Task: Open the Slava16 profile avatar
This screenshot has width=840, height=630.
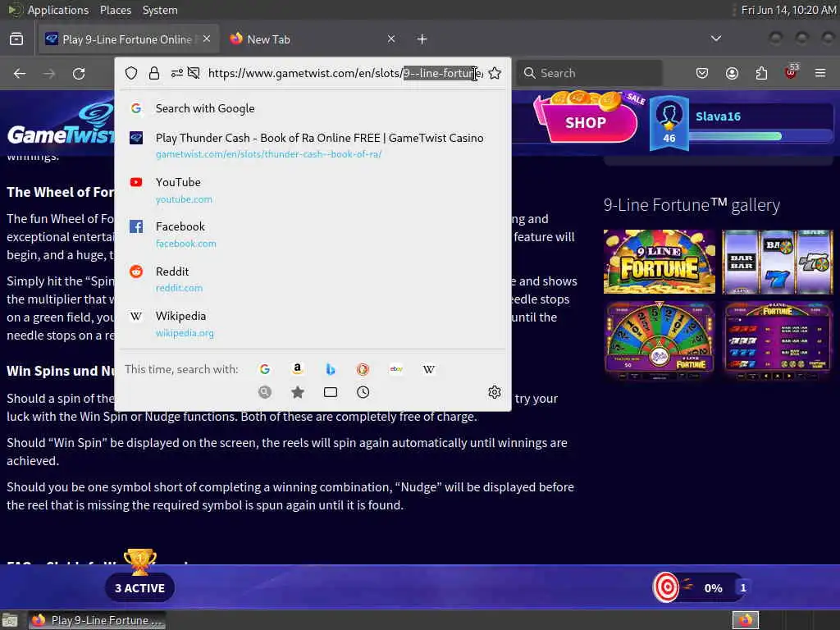Action: tap(669, 123)
